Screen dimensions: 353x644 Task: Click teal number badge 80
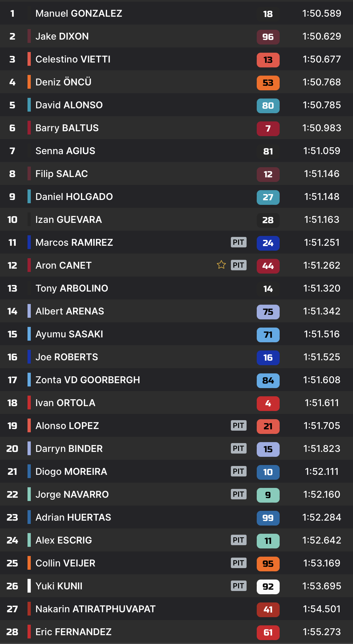(268, 105)
